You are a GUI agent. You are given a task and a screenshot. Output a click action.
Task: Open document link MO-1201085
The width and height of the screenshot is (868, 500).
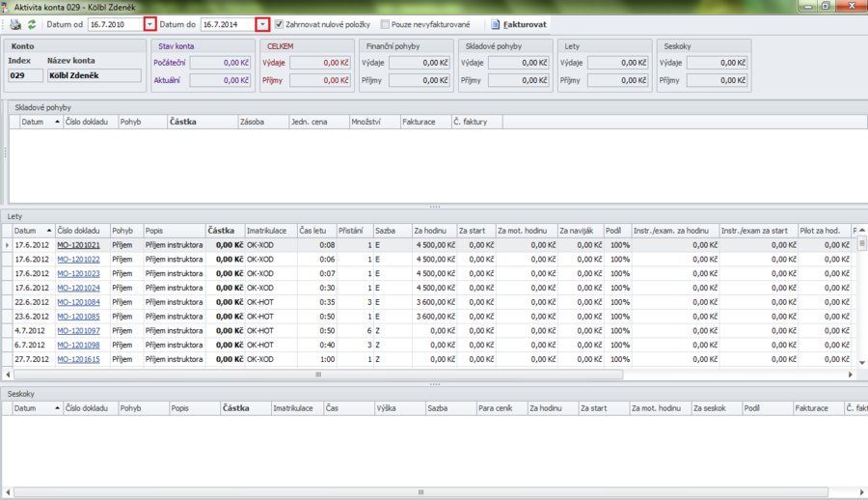[x=78, y=317]
